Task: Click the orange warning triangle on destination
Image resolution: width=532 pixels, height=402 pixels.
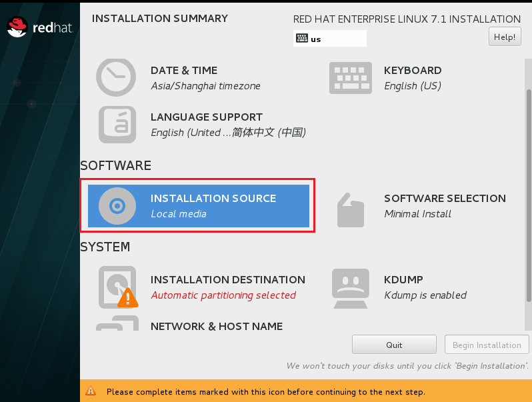Action: (x=128, y=297)
